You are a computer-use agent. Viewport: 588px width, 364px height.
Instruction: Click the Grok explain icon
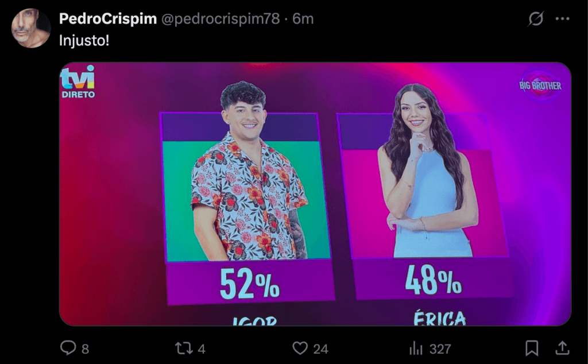click(x=536, y=18)
